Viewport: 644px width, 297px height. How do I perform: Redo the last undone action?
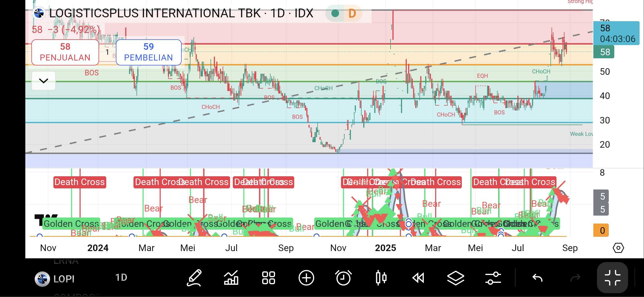[575, 278]
